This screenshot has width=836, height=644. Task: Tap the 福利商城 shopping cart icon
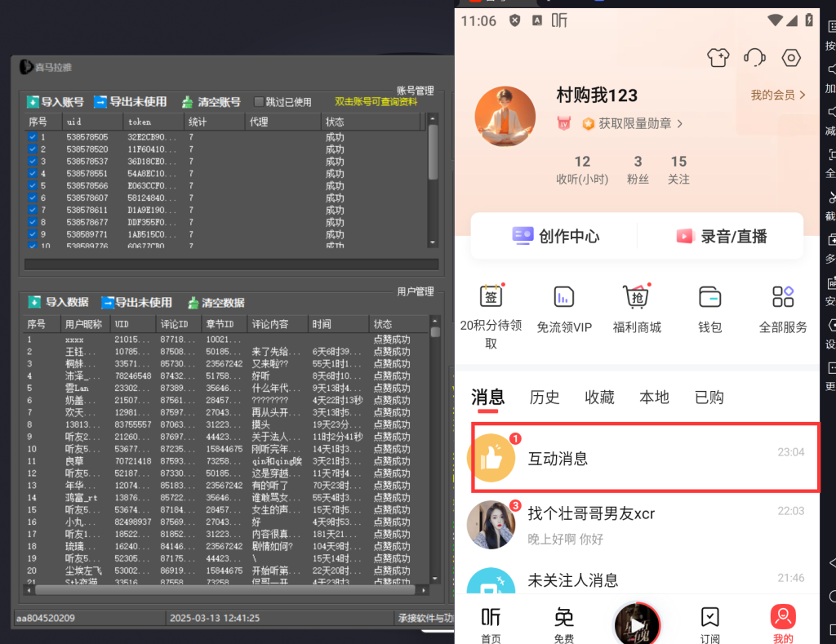(636, 296)
